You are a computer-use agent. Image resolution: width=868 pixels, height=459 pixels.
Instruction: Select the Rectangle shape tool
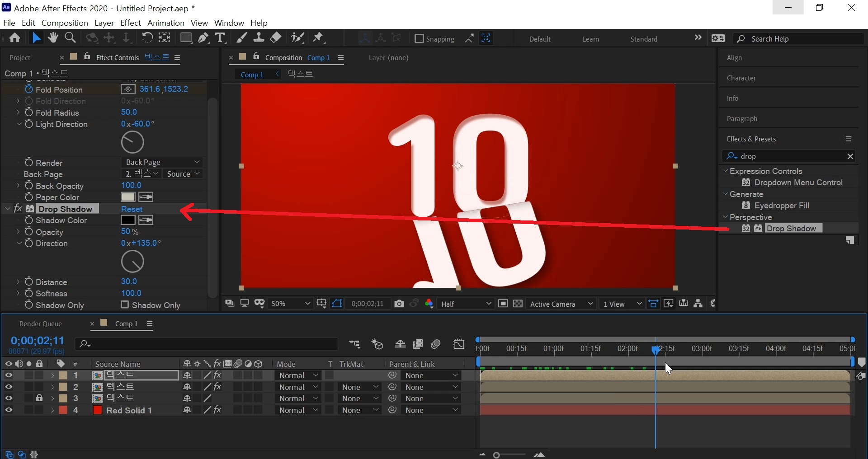[x=185, y=38]
